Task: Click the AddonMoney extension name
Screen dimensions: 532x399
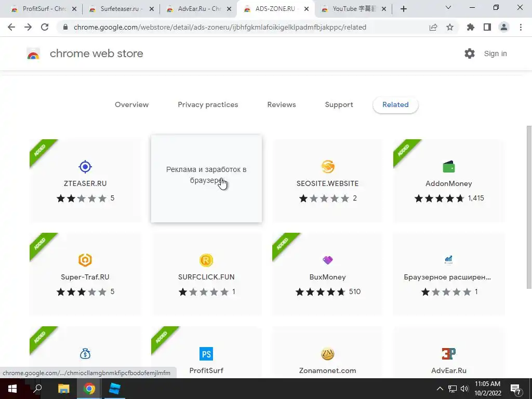Action: 449,183
